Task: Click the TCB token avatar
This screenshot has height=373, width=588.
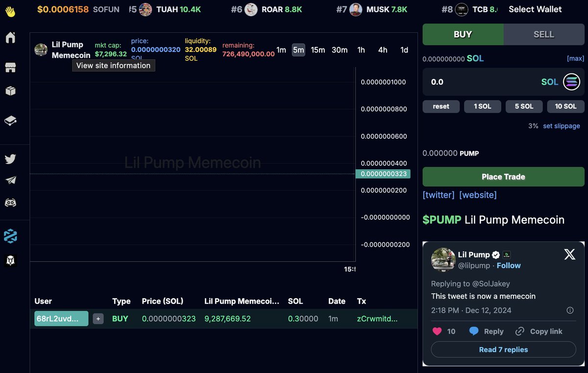Action: tap(462, 9)
